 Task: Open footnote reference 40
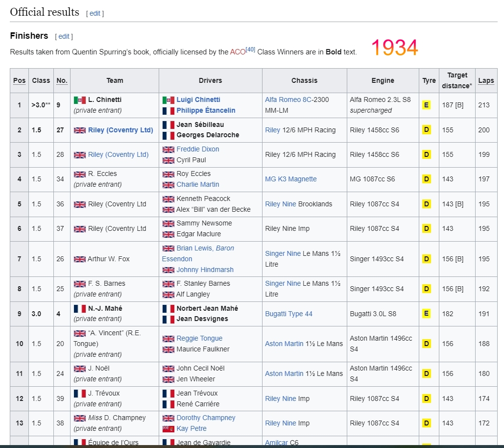coord(250,50)
